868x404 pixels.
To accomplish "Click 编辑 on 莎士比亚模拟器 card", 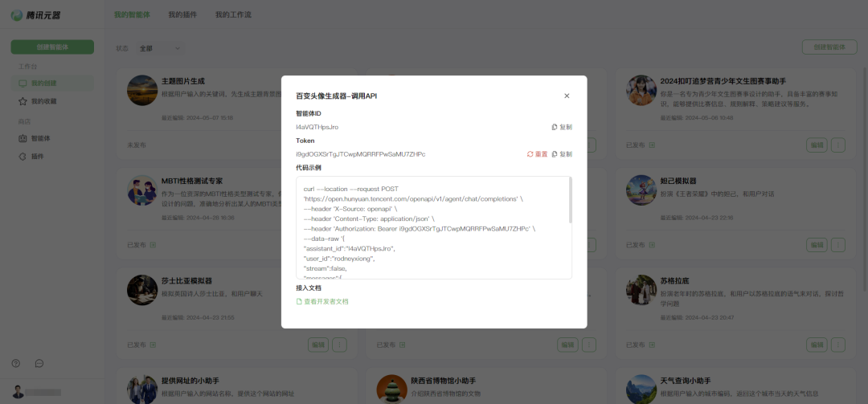I will tap(318, 345).
